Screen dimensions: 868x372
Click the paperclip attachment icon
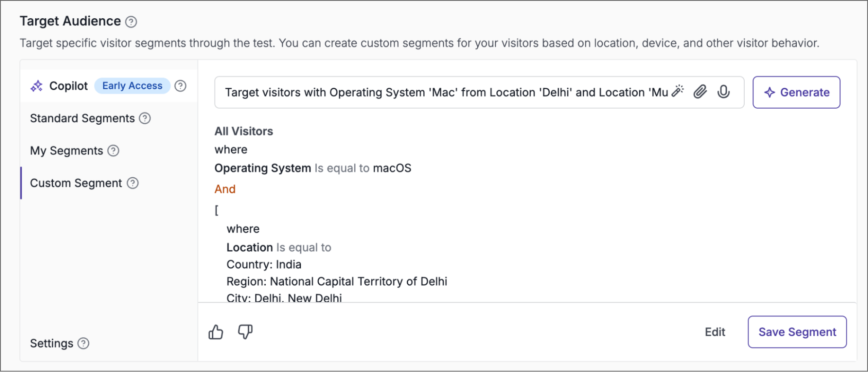(700, 92)
